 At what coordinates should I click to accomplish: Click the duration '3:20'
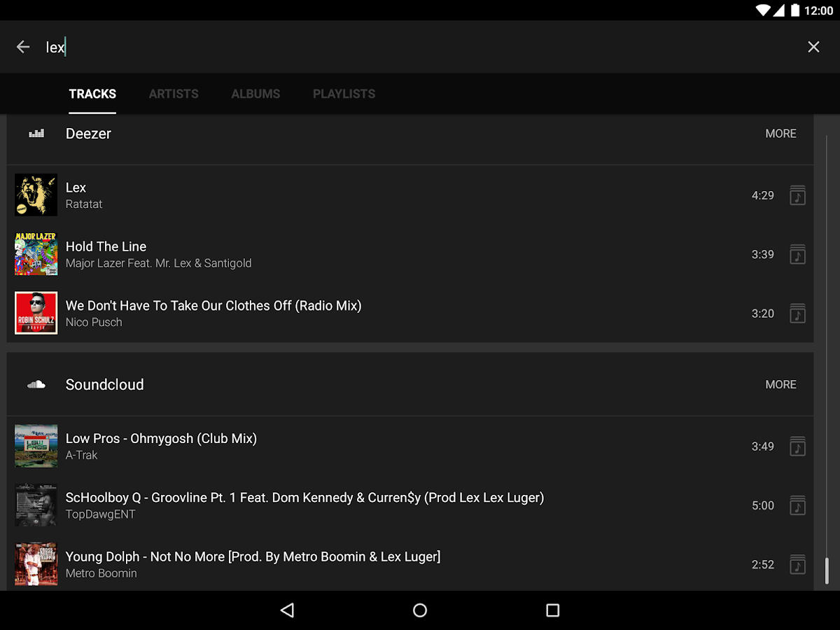[x=762, y=314]
